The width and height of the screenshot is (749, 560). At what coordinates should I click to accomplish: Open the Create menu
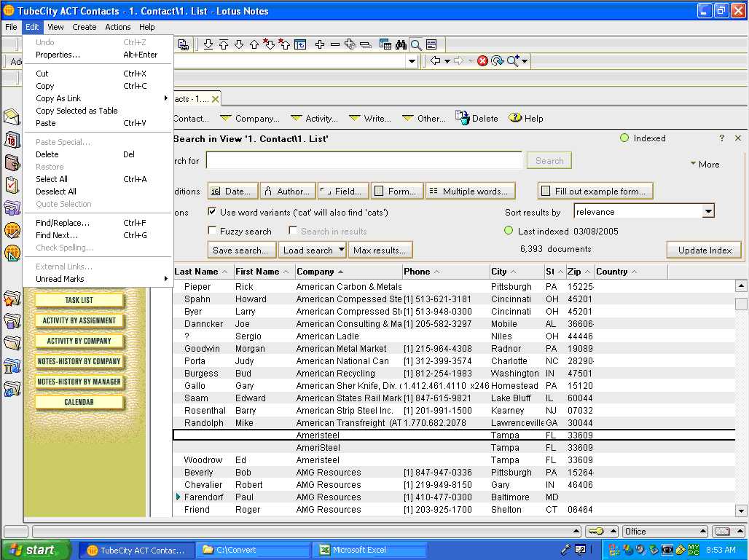(x=84, y=27)
